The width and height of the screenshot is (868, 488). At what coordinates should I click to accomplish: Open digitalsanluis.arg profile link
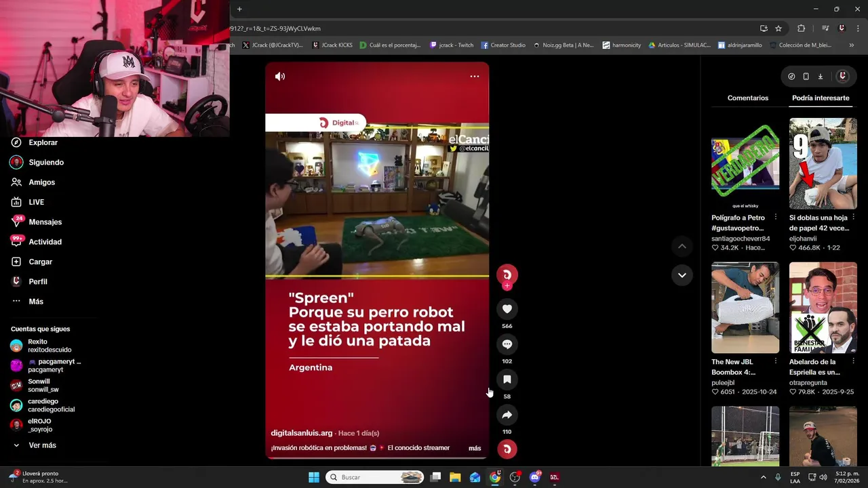point(302,433)
